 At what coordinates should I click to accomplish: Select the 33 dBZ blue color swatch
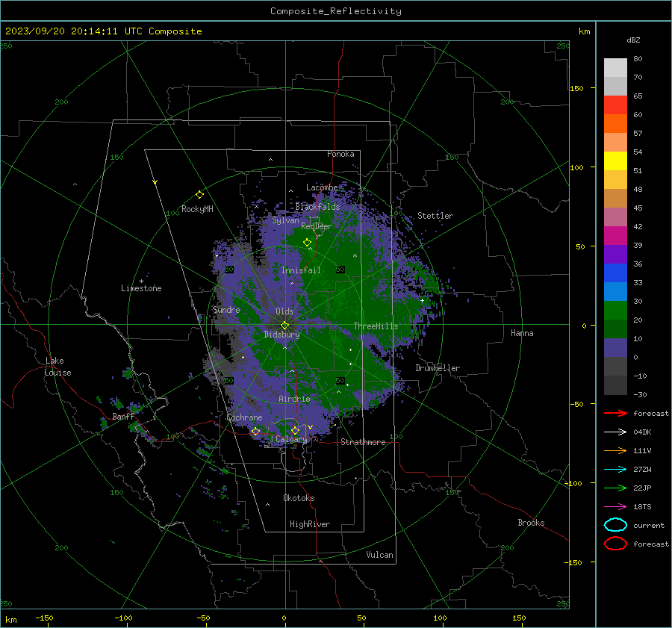click(x=615, y=273)
